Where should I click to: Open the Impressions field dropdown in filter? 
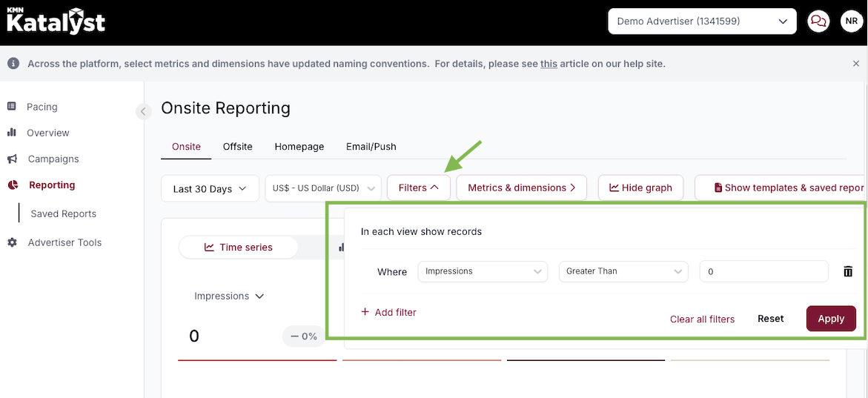coord(483,271)
